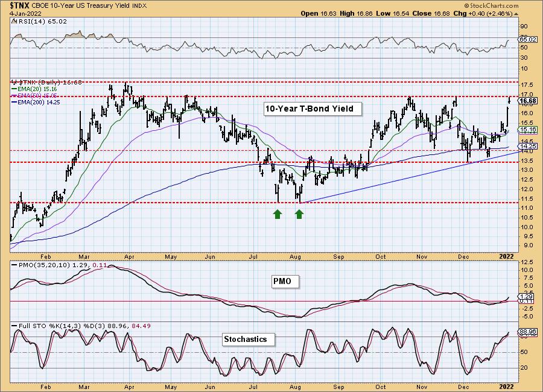This screenshot has height=392, width=543.
Task: Click the 17.5 label on price axis
Action: (526, 85)
